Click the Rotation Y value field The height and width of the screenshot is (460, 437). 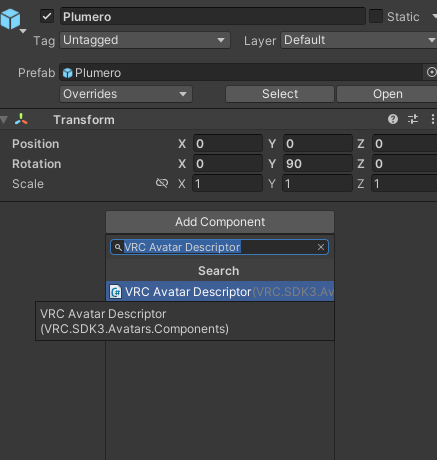point(318,164)
